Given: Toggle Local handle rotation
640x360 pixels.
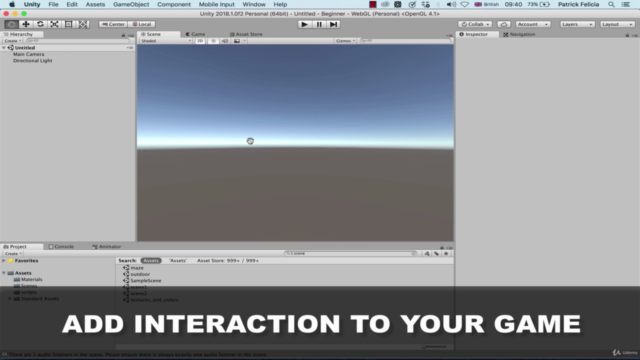Looking at the screenshot, I should tap(142, 24).
